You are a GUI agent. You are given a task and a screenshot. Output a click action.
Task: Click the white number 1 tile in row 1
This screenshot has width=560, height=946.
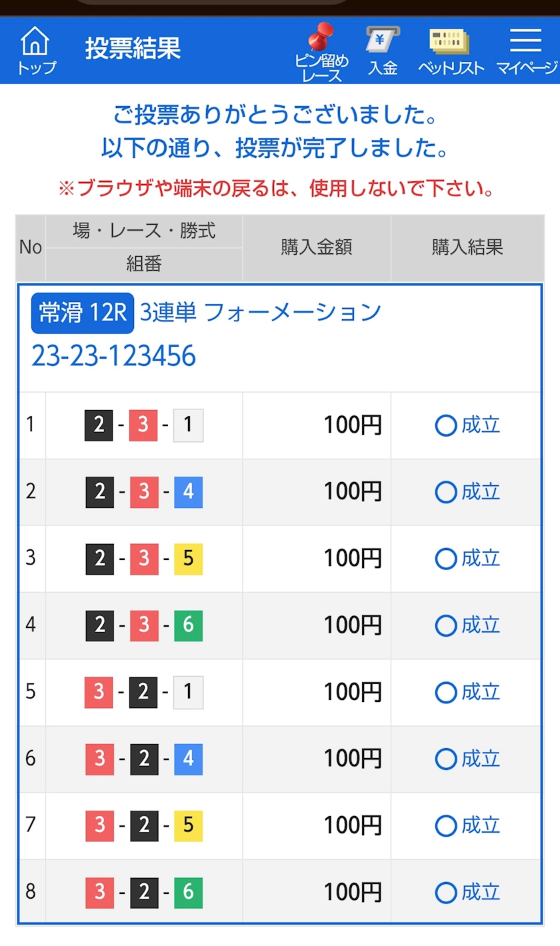point(188,425)
